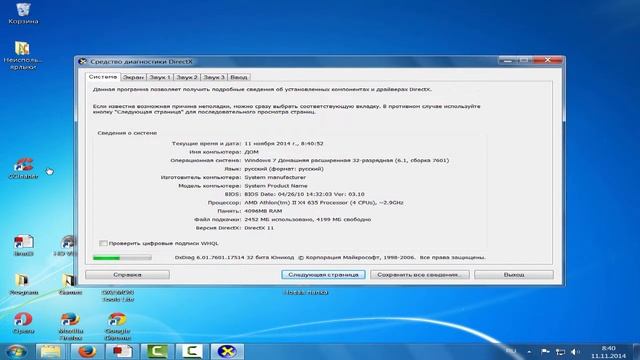Click the BIOS Date value
640x360 pixels.
pos(304,194)
